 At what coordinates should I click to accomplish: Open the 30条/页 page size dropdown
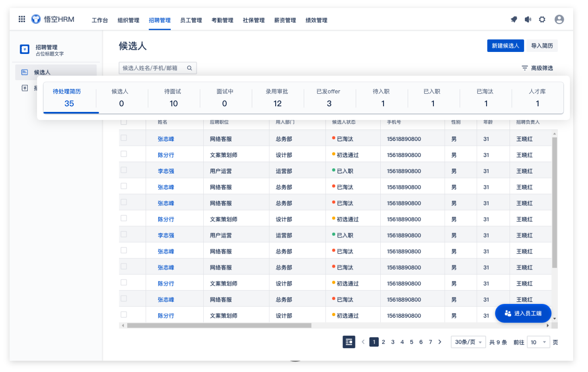pyautogui.click(x=468, y=342)
